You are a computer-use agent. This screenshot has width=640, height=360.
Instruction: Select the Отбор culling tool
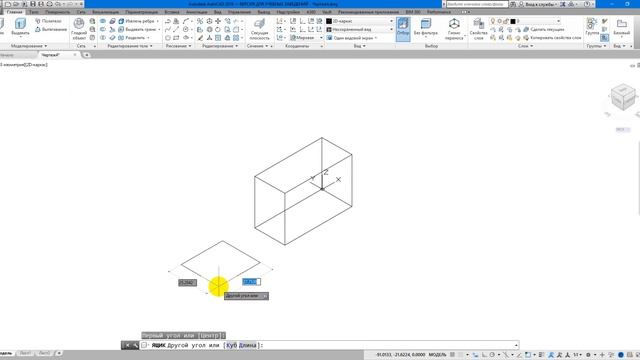pos(403,29)
